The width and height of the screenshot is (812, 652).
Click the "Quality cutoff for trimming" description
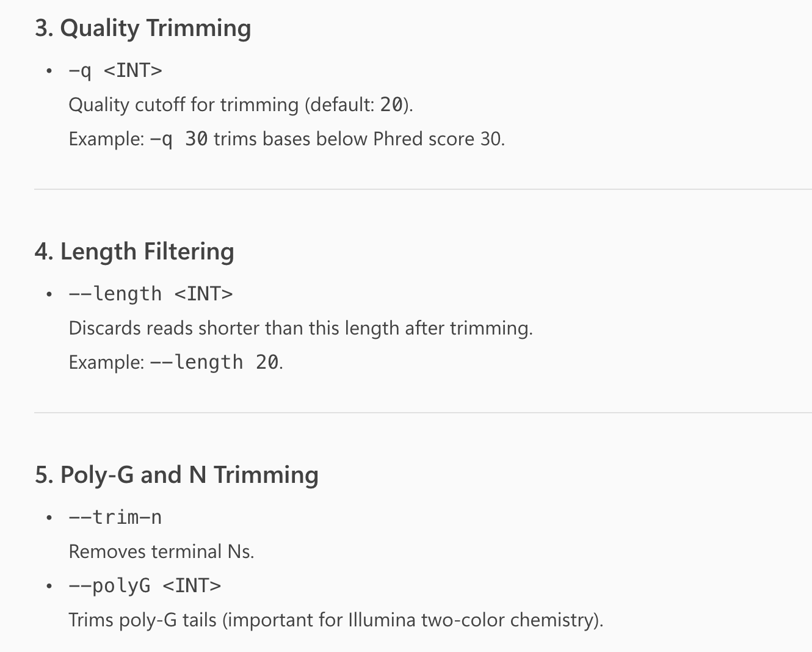183,105
